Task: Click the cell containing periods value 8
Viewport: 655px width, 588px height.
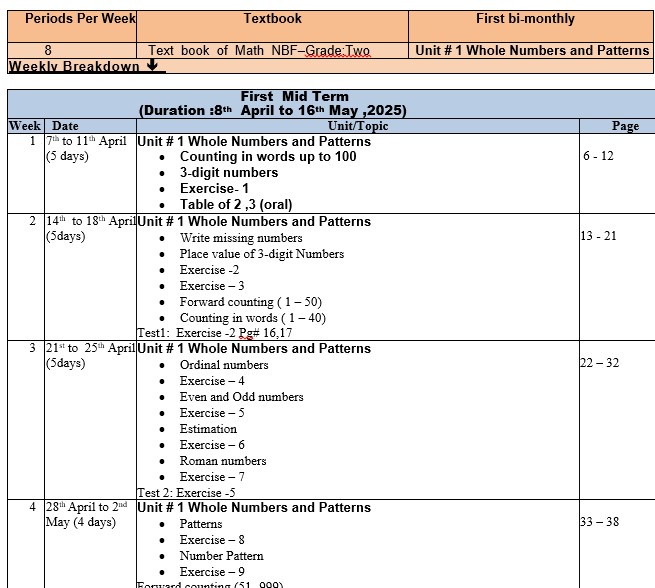Action: 48,50
